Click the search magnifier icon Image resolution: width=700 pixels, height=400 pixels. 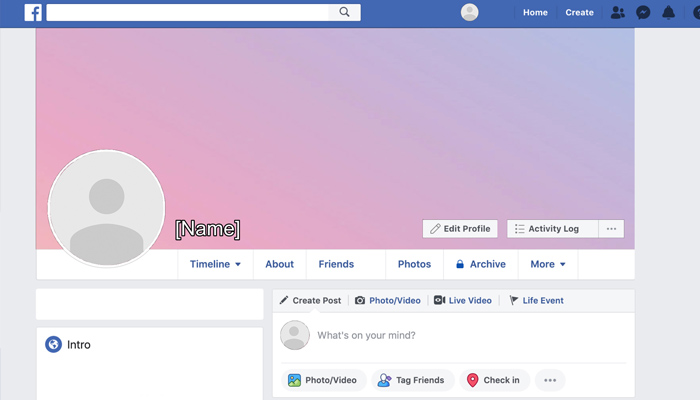tap(344, 12)
